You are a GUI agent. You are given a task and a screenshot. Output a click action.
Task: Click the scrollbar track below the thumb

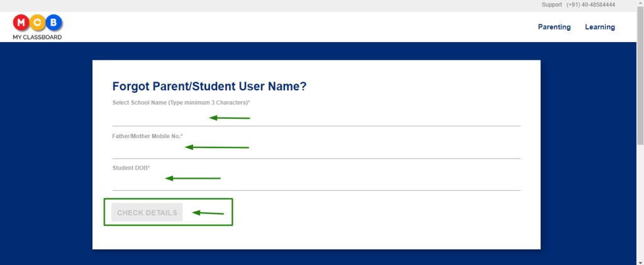(x=640, y=201)
